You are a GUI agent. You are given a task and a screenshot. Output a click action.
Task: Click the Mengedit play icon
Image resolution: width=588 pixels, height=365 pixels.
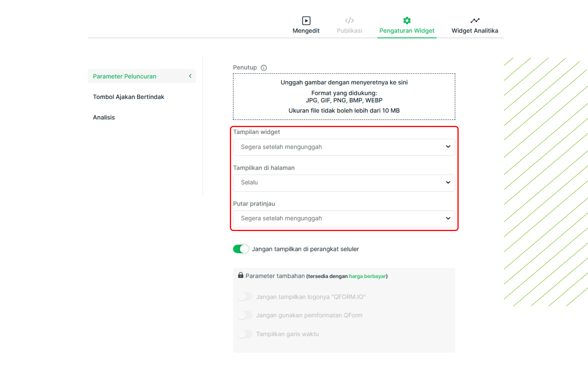tap(306, 21)
